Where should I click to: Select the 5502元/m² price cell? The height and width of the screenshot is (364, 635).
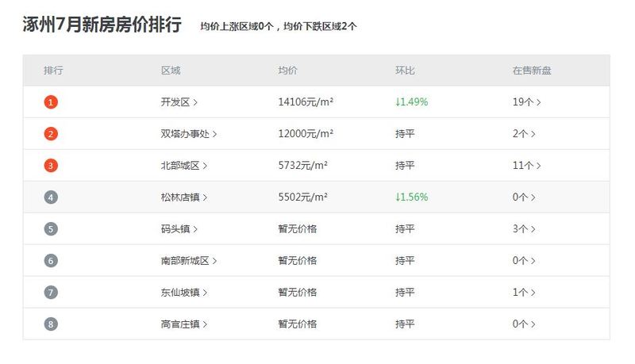[303, 197]
